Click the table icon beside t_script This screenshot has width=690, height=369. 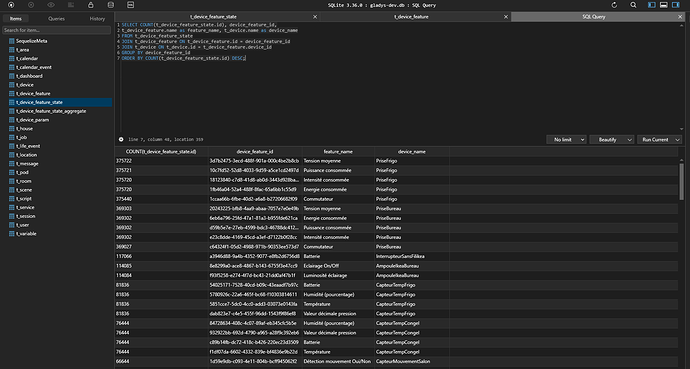pos(12,199)
